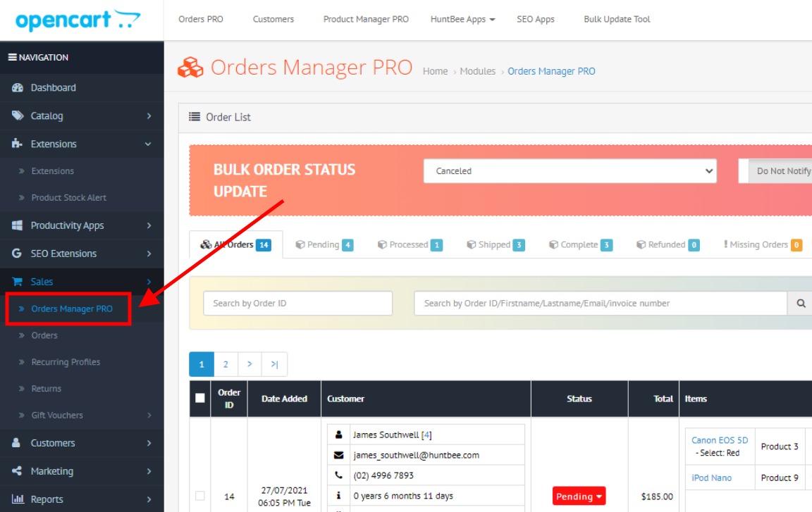Expand the Catalog menu chevron

click(149, 115)
